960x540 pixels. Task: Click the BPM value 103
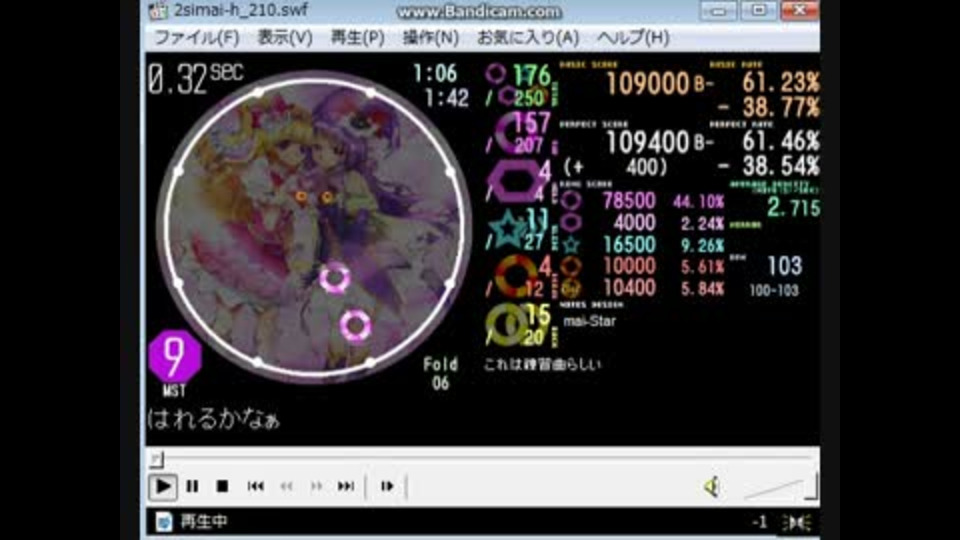coord(784,266)
